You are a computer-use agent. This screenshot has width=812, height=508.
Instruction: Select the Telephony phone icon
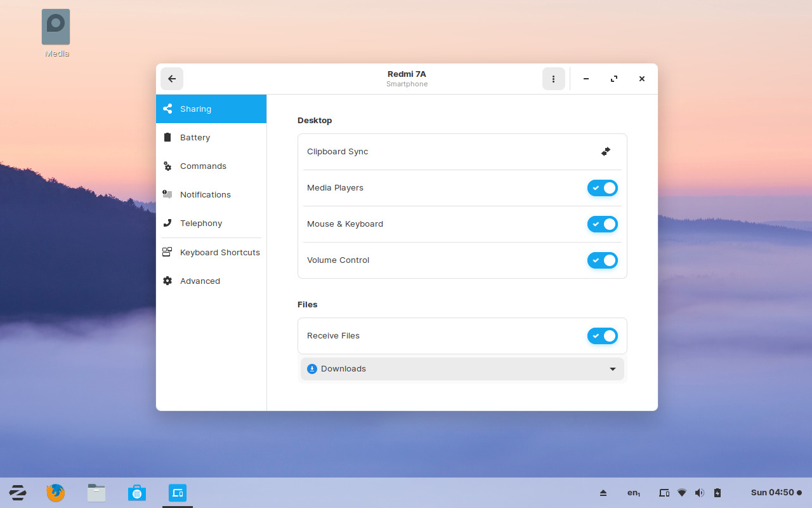click(x=167, y=223)
